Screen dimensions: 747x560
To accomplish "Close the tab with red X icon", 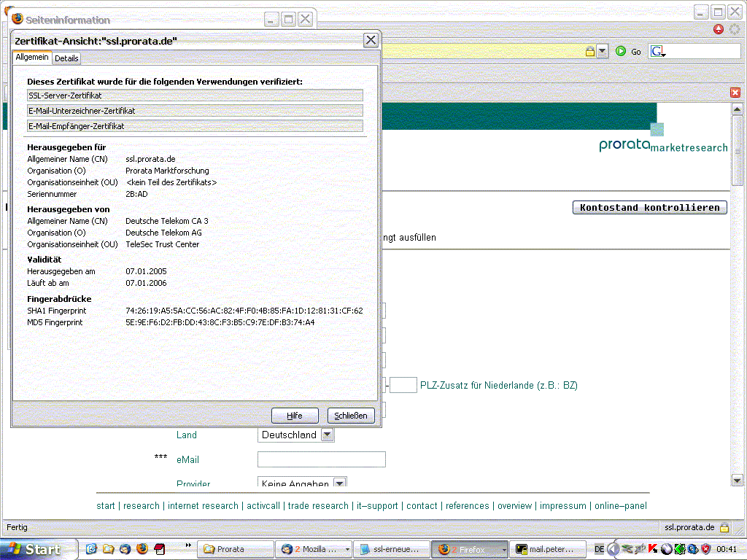I will [735, 93].
